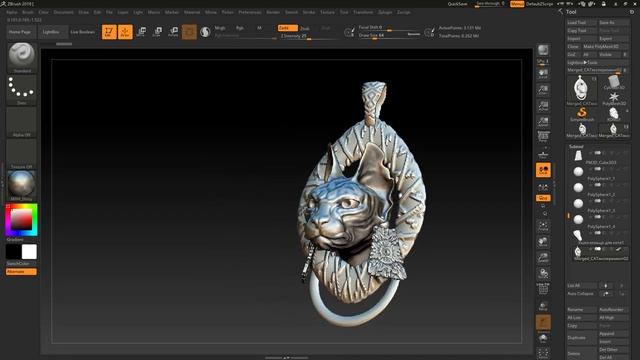Image resolution: width=640 pixels, height=360 pixels.
Task: Click the BPR render icon
Action: (543, 50)
